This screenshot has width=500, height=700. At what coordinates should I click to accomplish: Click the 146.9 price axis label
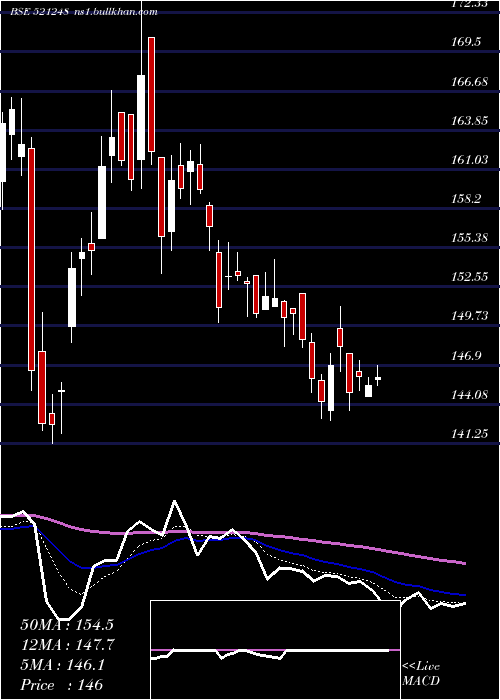(465, 356)
